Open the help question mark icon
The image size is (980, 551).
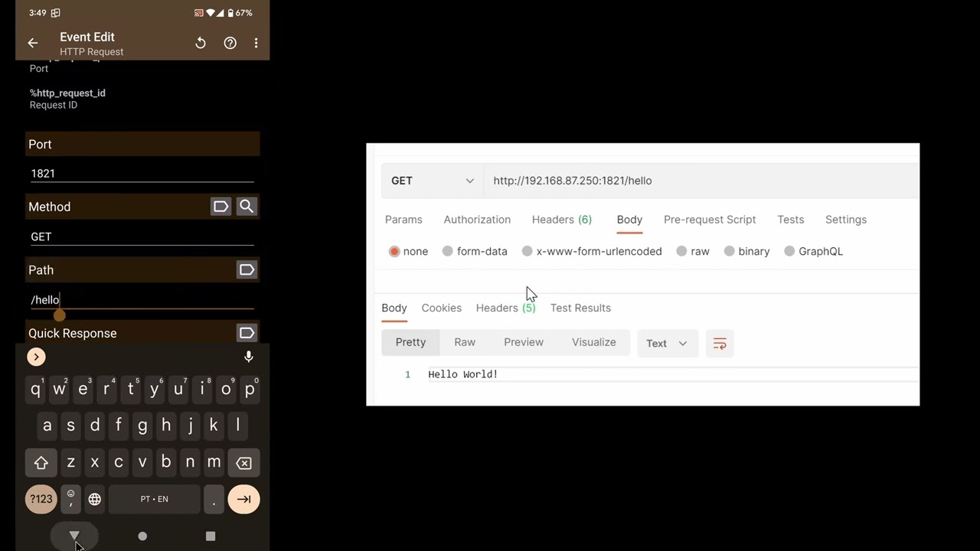point(230,44)
